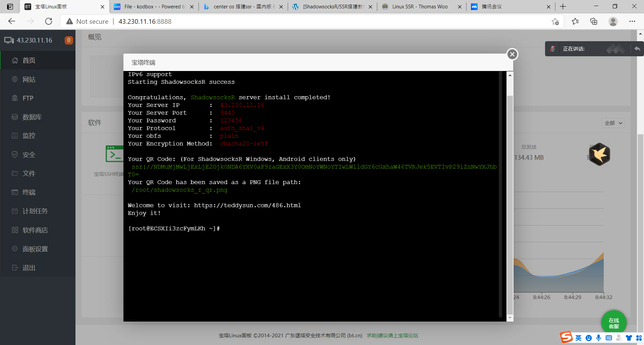The image size is (644, 345).
Task: Open 网站 in the sidebar
Action: coord(38,79)
